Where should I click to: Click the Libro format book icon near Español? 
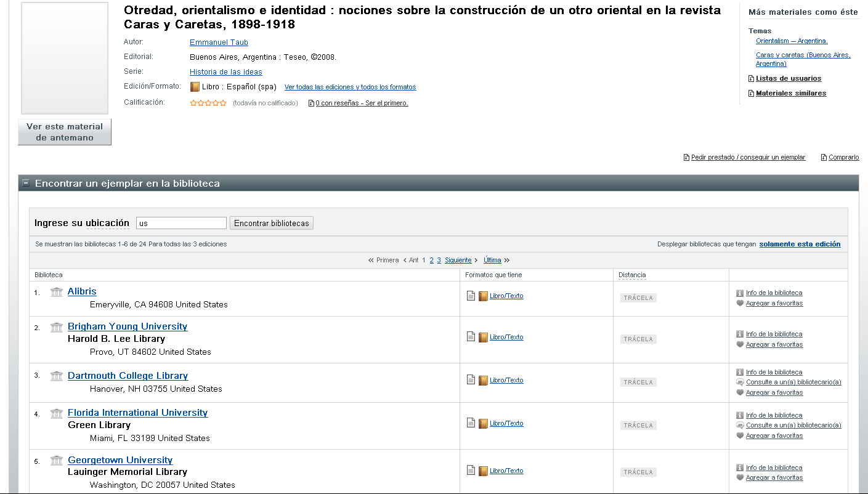coord(195,87)
